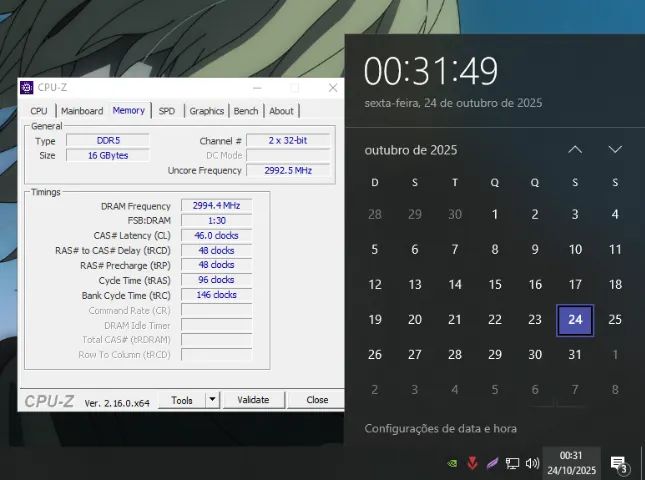
Task: Switch to the SPD tab
Action: (x=166, y=111)
